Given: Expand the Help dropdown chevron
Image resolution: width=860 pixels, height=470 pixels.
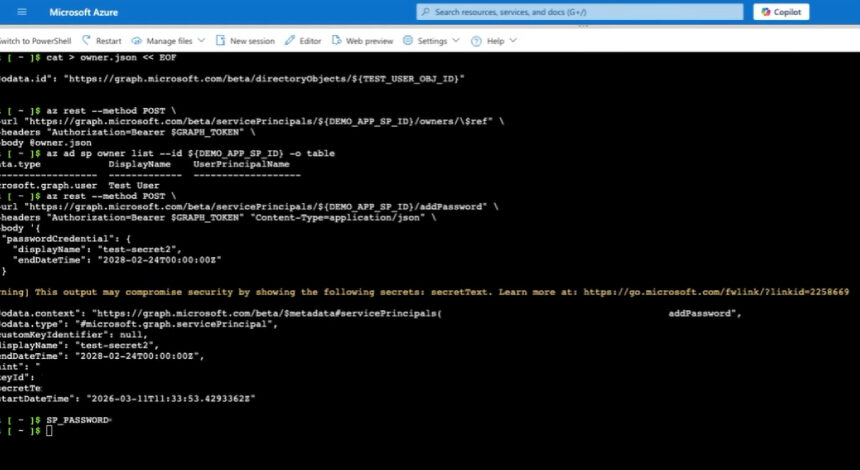Looking at the screenshot, I should pyautogui.click(x=513, y=41).
